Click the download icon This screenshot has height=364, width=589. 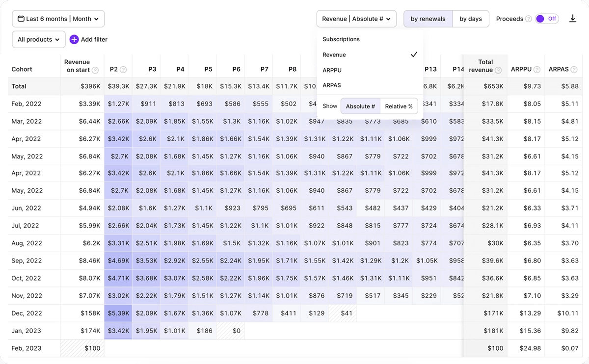[573, 19]
